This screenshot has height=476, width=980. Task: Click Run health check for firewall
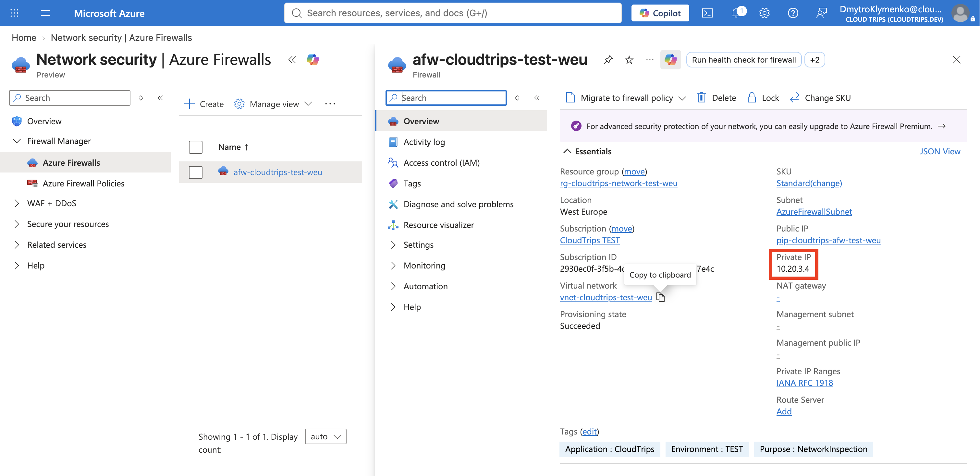(x=744, y=60)
